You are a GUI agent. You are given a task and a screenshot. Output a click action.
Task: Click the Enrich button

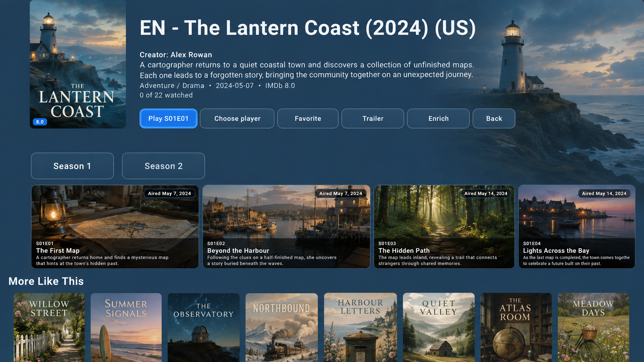pos(438,118)
